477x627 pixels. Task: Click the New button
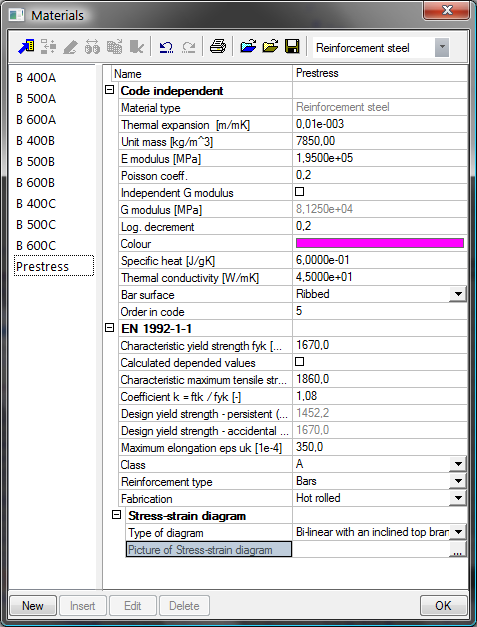(x=33, y=606)
